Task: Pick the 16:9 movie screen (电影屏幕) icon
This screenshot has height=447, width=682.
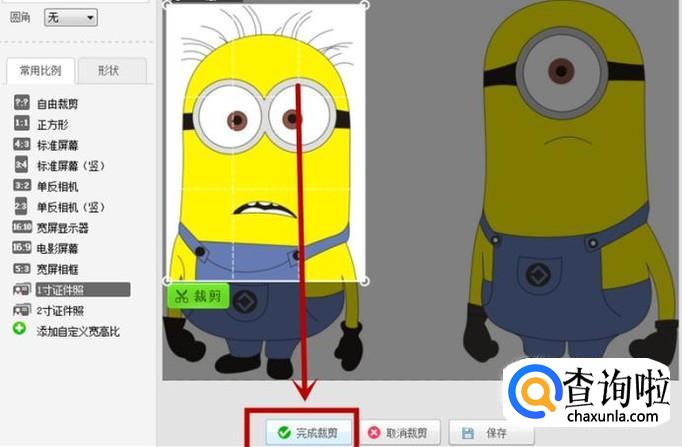Action: tap(20, 248)
